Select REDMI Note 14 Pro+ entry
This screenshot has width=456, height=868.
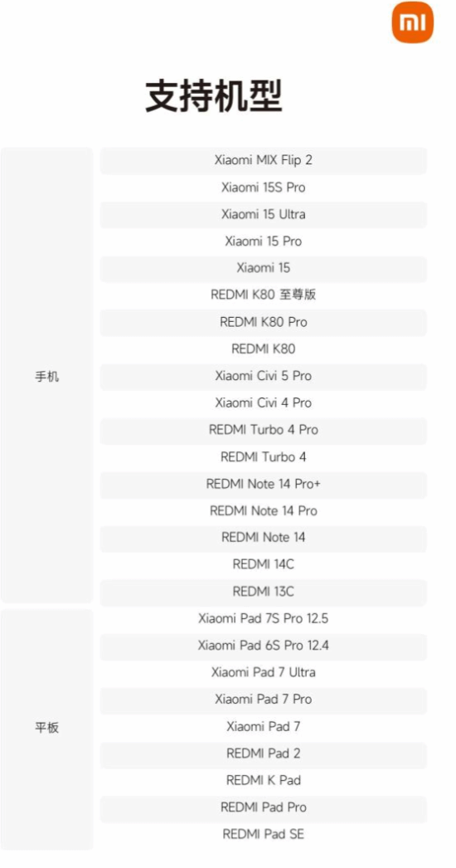[264, 485]
